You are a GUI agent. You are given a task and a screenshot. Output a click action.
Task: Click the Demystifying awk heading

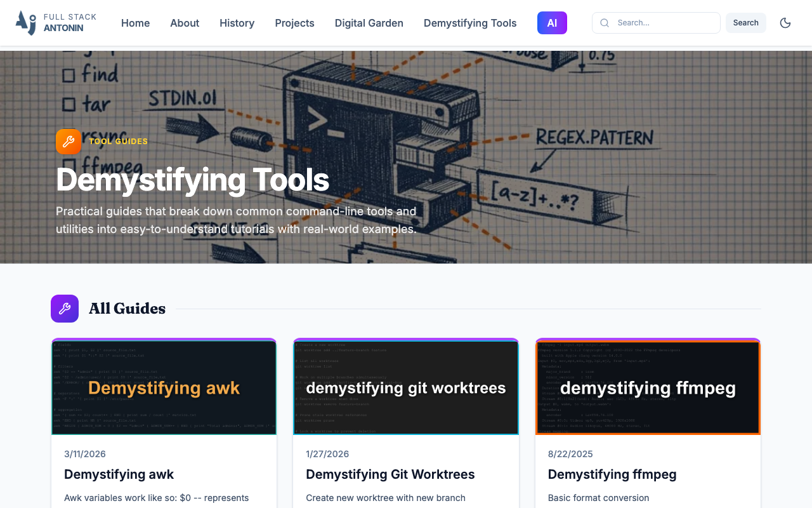pyautogui.click(x=119, y=474)
